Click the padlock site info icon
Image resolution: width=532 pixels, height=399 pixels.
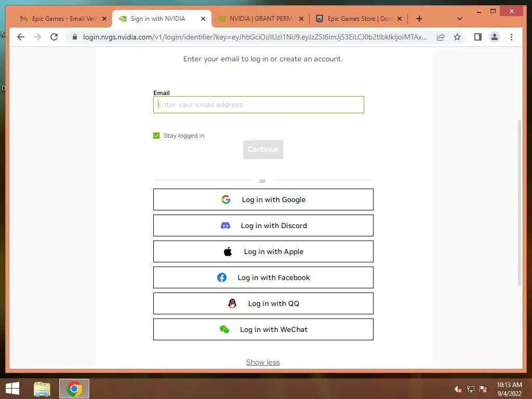(x=75, y=37)
